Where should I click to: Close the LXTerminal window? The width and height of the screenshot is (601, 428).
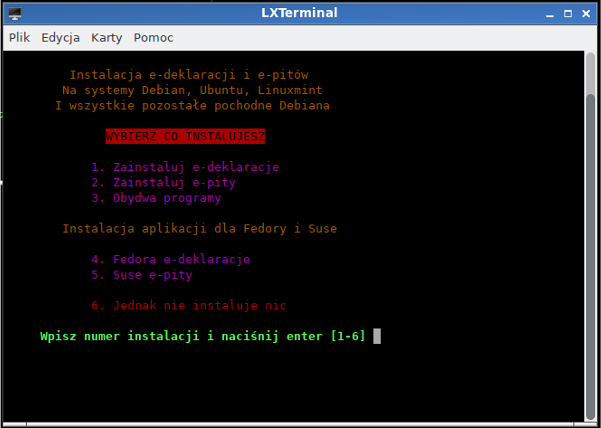pos(586,14)
